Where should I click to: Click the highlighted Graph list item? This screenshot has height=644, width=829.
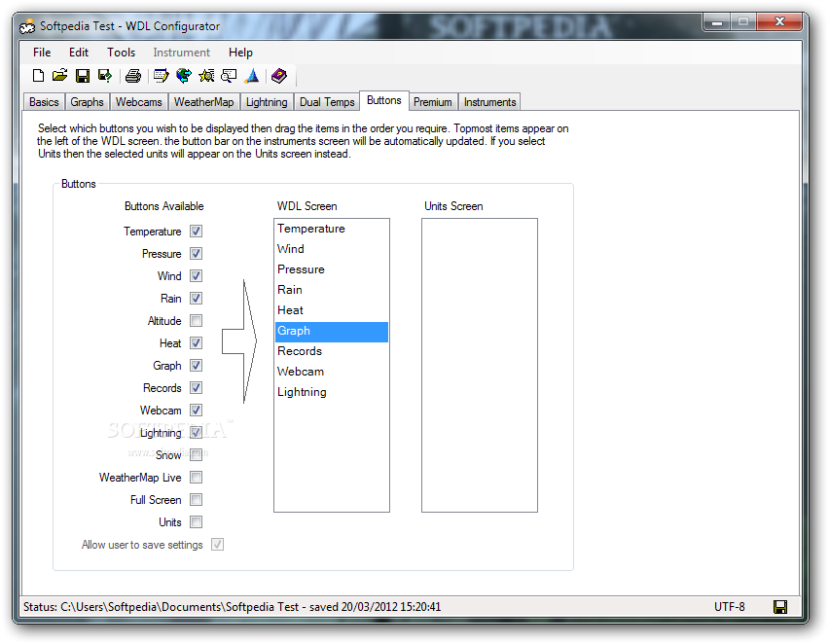point(332,332)
